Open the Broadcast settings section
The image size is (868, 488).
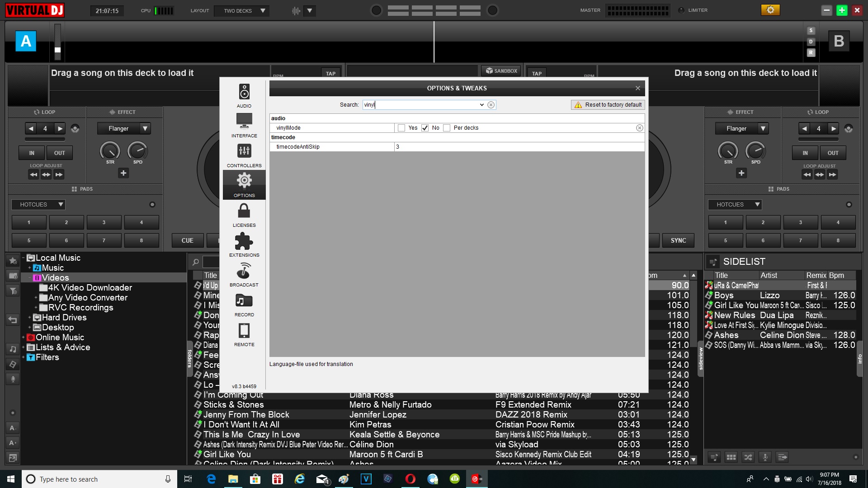pos(244,274)
